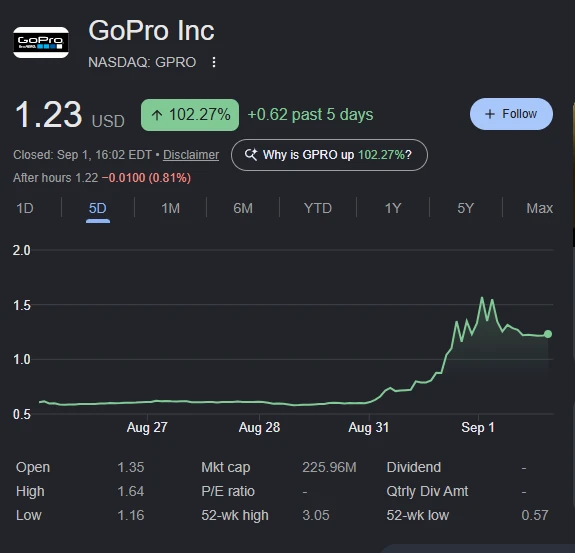Click the Mkt cap value 225.96M
The height and width of the screenshot is (553, 575).
coord(329,468)
